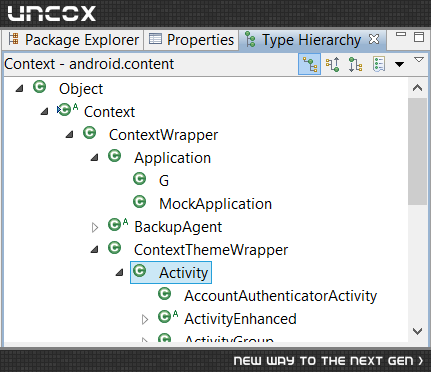Click the Context - android.content label
The height and width of the screenshot is (372, 431).
(x=89, y=64)
